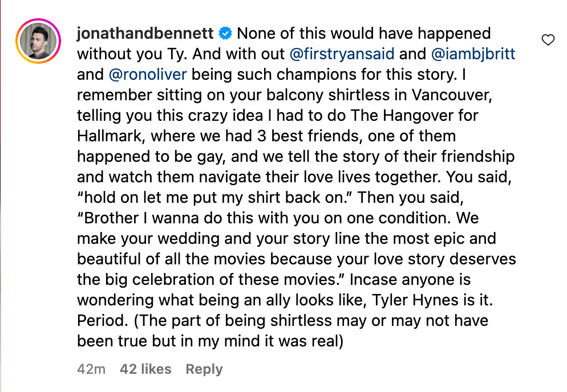
Task: Click the blue verified badge next to jonathandbennett
Action: [226, 33]
